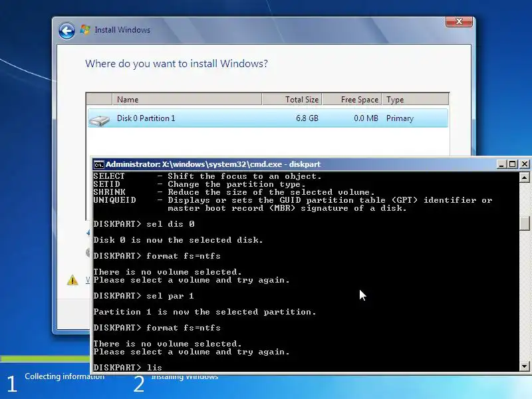Viewport: 532px width, 399px height.
Task: Click the Install Windows title text
Action: [x=122, y=30]
